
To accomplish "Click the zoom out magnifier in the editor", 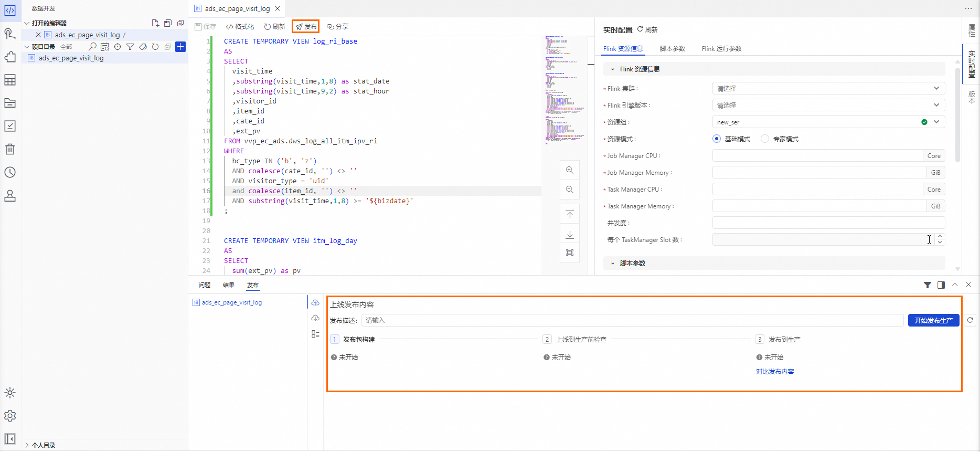I will 570,190.
